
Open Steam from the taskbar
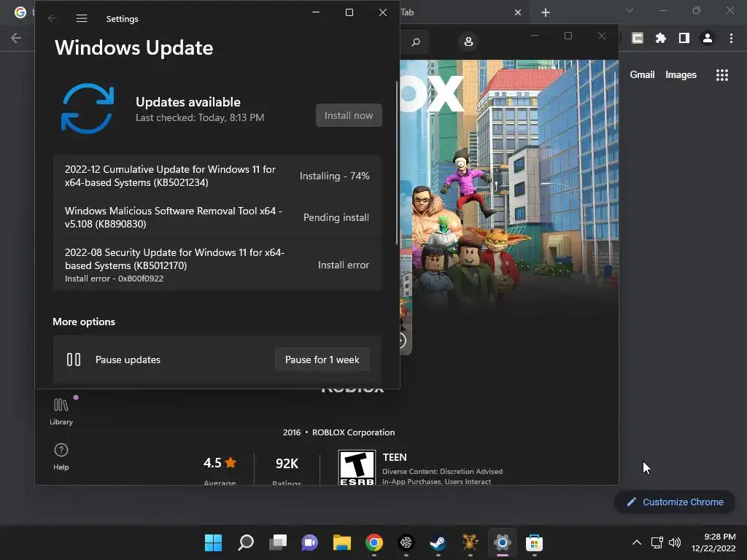pyautogui.click(x=438, y=542)
